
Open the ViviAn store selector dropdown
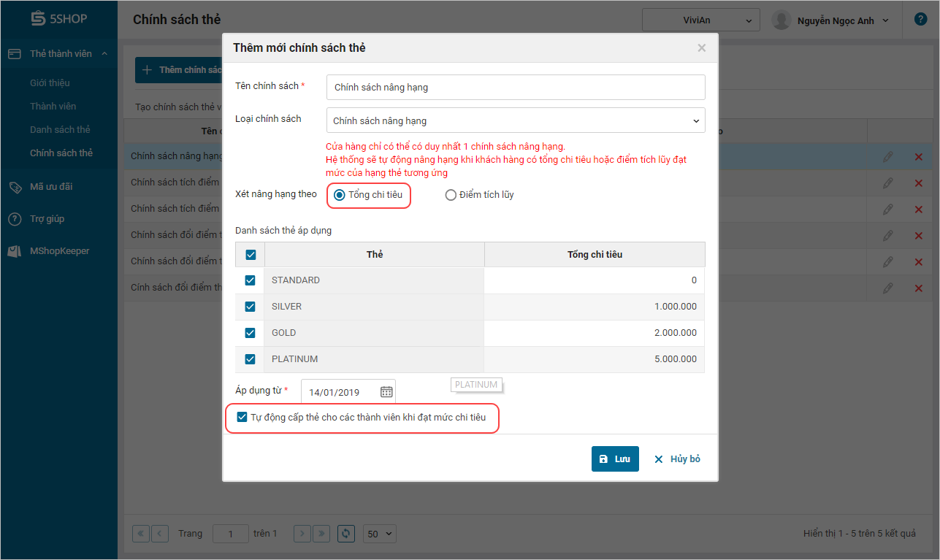pos(700,20)
